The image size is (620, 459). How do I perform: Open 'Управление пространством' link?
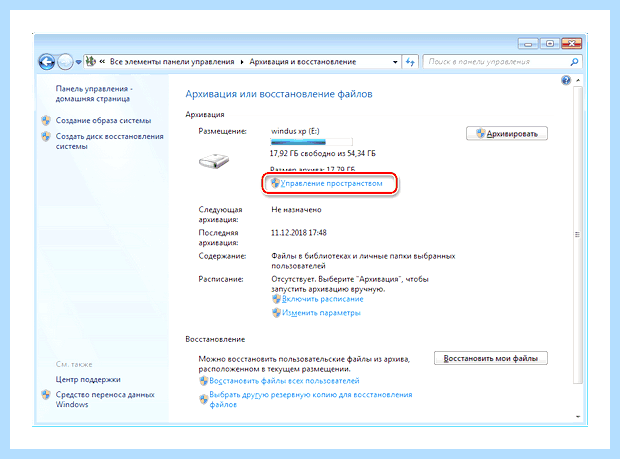pyautogui.click(x=332, y=183)
